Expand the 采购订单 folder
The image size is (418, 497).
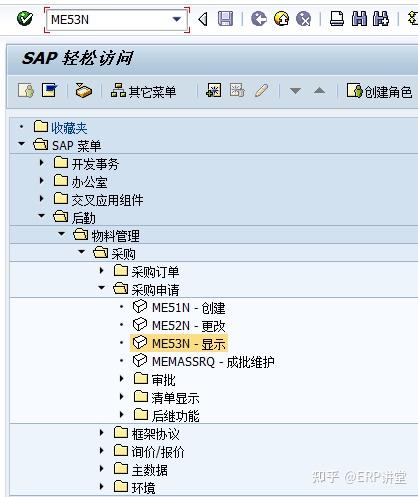102,270
